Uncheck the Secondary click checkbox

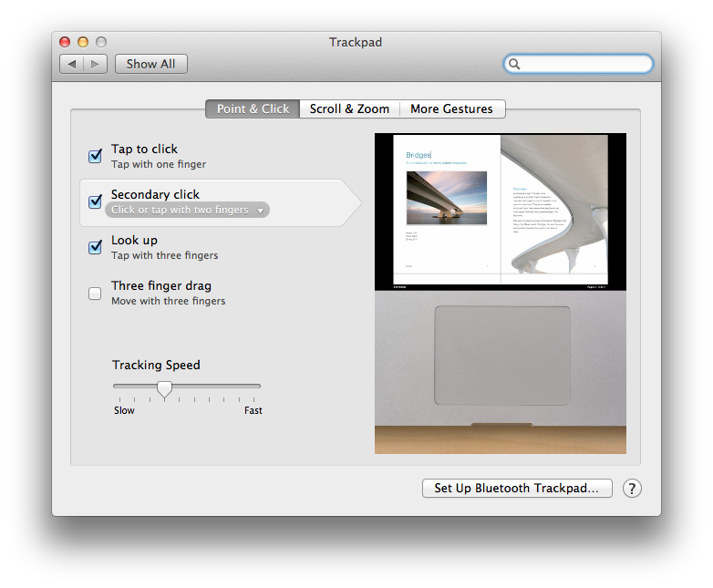tap(95, 201)
